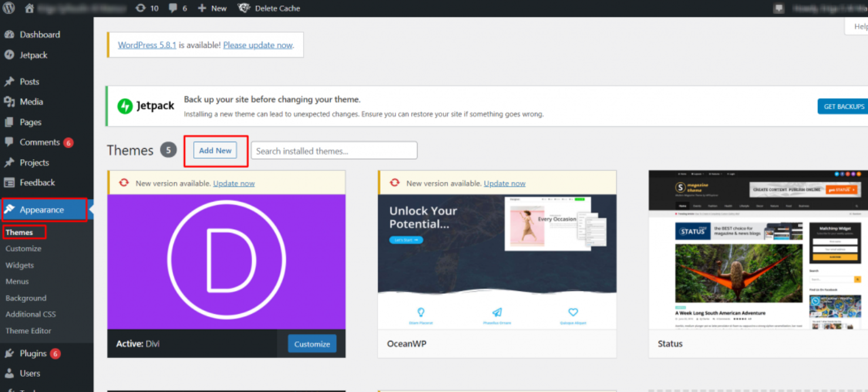Open Feedback in the sidebar
Screen dimensions: 868x392
pyautogui.click(x=37, y=183)
